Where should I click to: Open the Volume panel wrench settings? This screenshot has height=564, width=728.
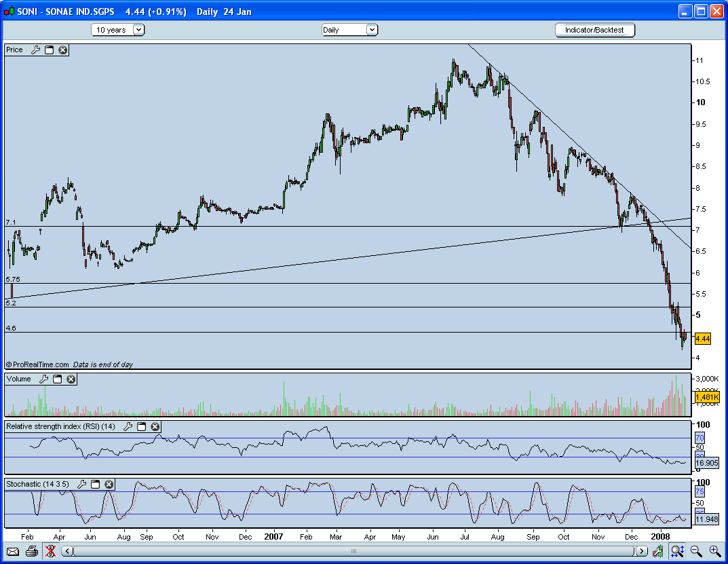pos(43,379)
